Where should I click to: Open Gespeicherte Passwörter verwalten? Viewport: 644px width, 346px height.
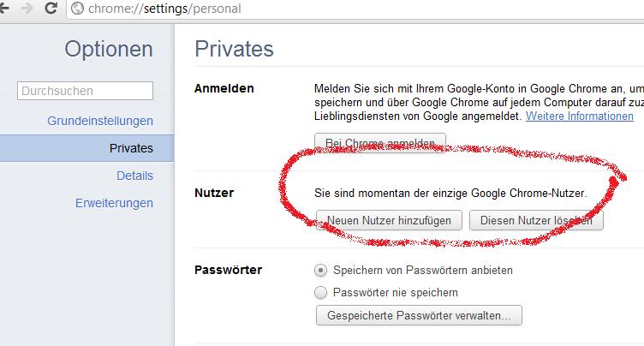click(419, 315)
